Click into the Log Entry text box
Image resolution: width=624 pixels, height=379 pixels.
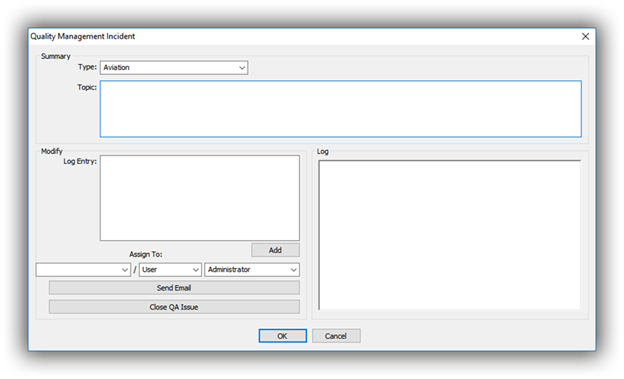click(x=200, y=198)
